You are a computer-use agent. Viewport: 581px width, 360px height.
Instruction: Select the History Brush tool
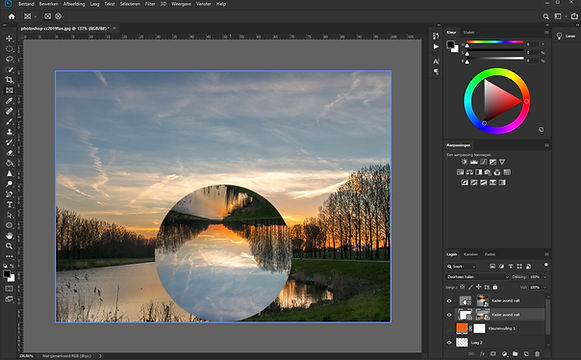pyautogui.click(x=9, y=142)
